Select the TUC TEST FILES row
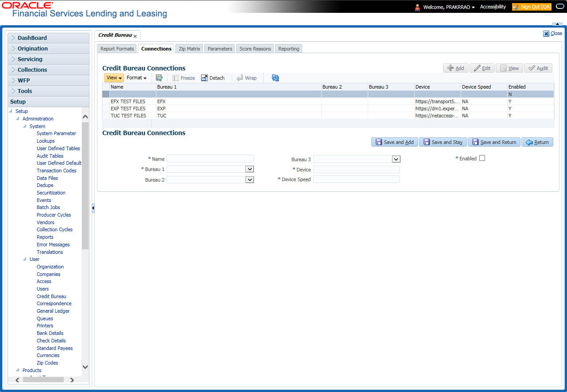The image size is (567, 392). pyautogui.click(x=328, y=116)
